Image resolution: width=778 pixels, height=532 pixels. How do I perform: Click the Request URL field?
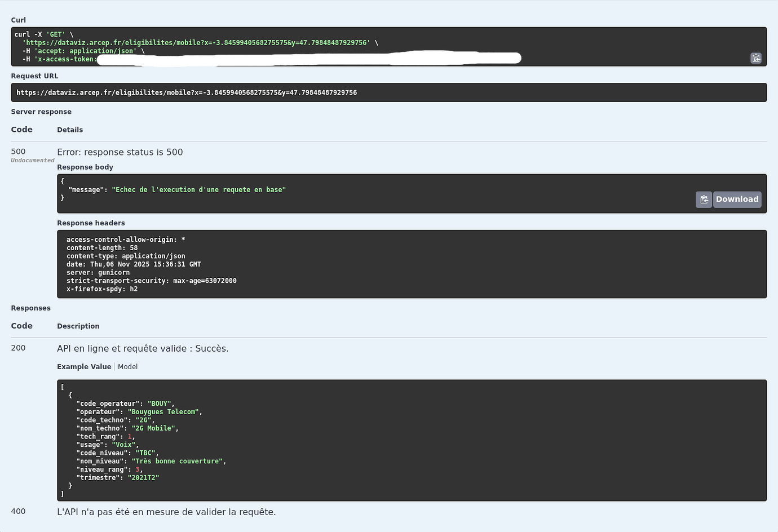(x=226, y=92)
